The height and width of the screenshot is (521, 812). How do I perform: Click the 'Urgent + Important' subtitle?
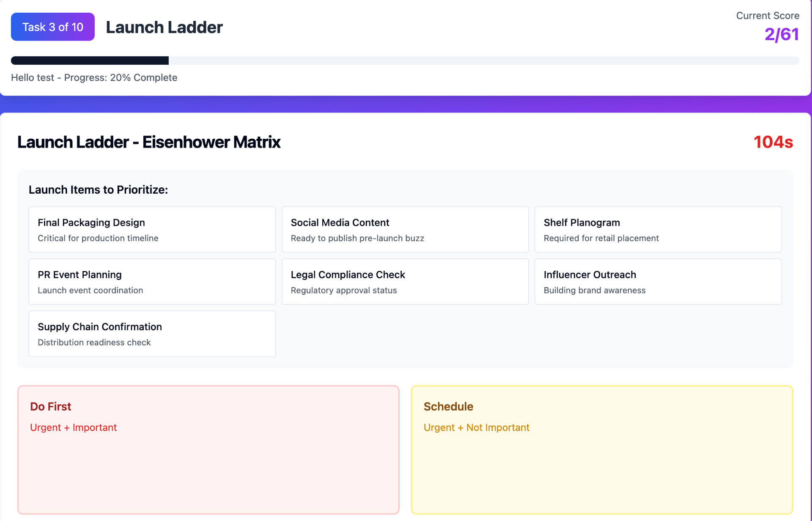[73, 428]
